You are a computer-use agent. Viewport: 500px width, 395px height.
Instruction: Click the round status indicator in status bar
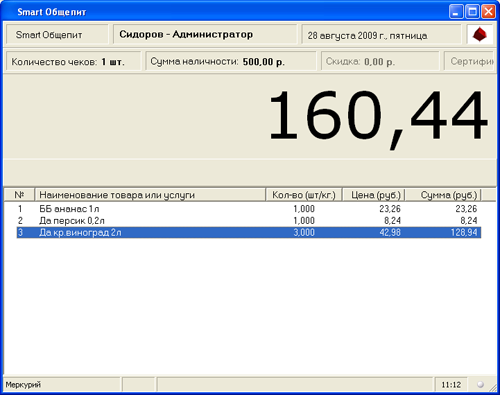[480, 384]
